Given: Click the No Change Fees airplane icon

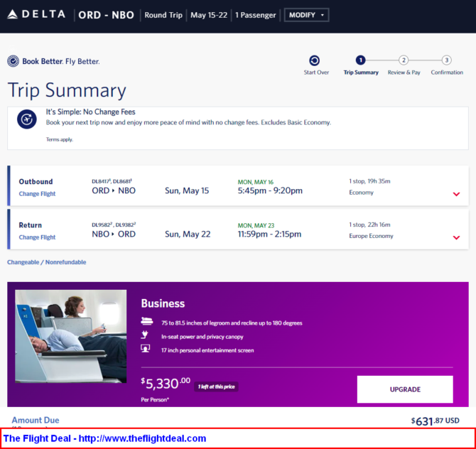Looking at the screenshot, I should pyautogui.click(x=27, y=119).
